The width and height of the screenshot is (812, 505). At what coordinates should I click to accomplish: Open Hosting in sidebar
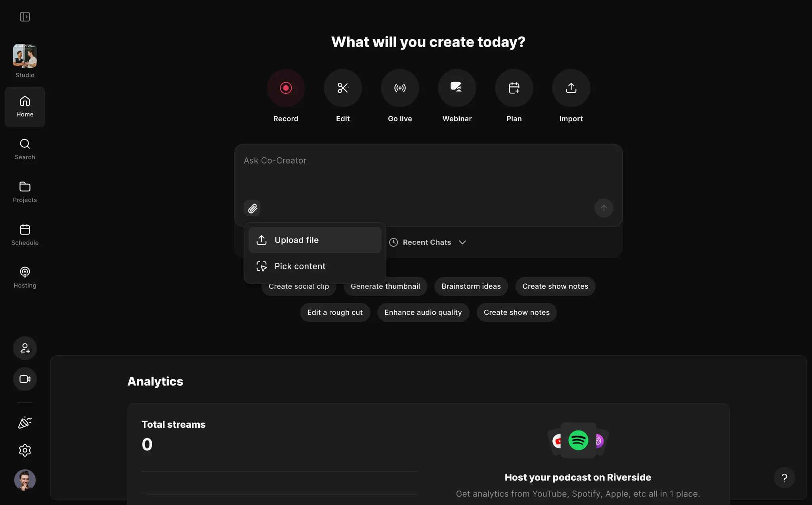click(x=25, y=278)
